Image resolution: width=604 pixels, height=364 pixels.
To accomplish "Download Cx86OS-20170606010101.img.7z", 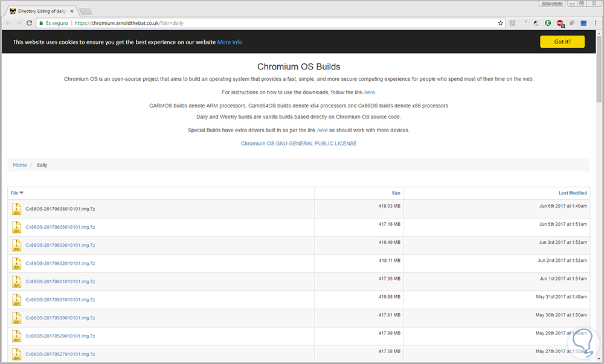I will tap(60, 209).
